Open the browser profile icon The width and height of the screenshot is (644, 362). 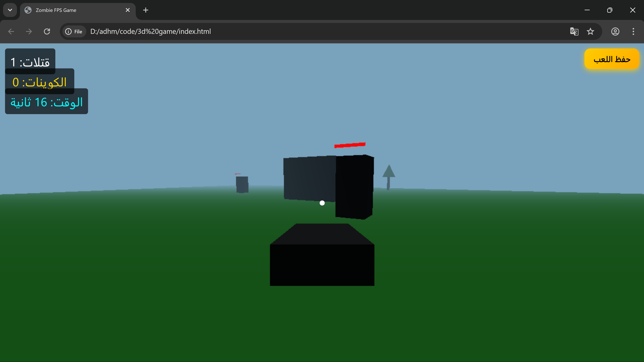tap(615, 32)
